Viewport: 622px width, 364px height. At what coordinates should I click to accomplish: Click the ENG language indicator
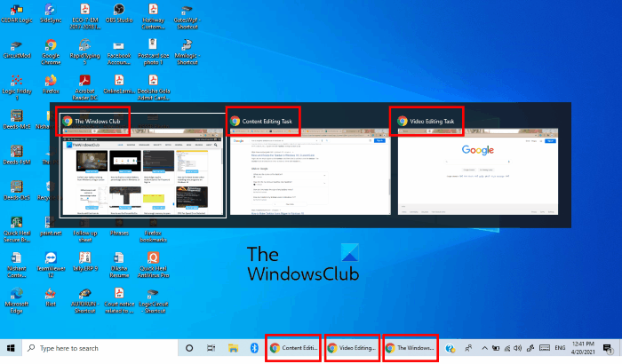(560, 348)
